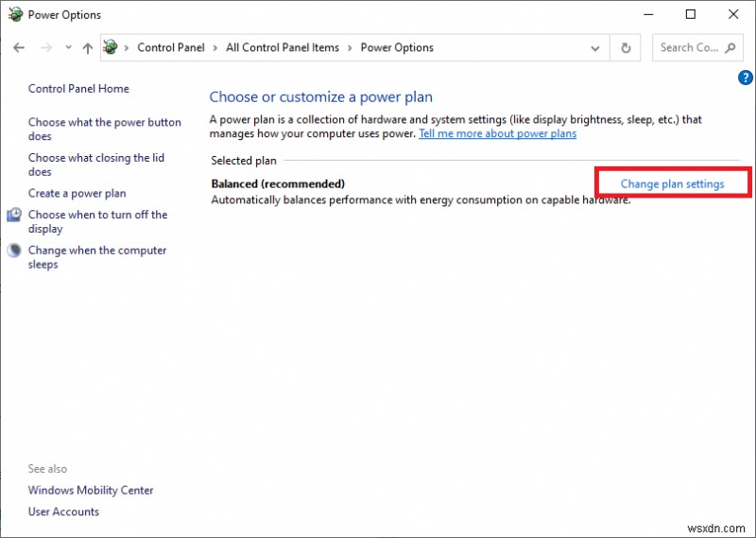The width and height of the screenshot is (756, 538).
Task: Select All Control Panel Items breadcrumb
Action: (283, 47)
